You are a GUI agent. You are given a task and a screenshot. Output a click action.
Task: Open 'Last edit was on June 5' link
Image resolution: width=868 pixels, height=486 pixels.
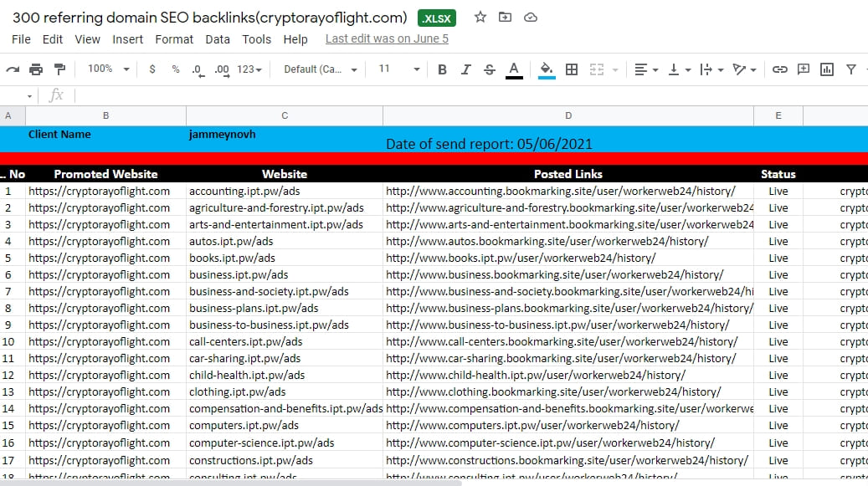click(x=387, y=38)
